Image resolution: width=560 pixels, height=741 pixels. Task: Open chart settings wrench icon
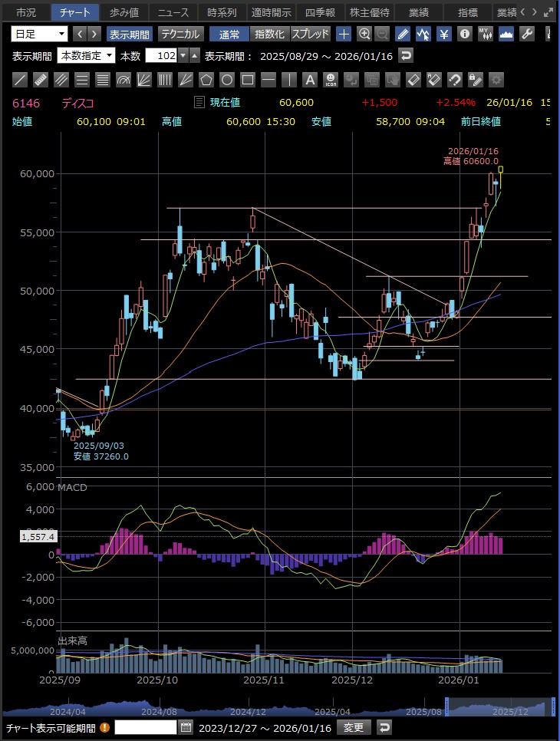click(527, 34)
